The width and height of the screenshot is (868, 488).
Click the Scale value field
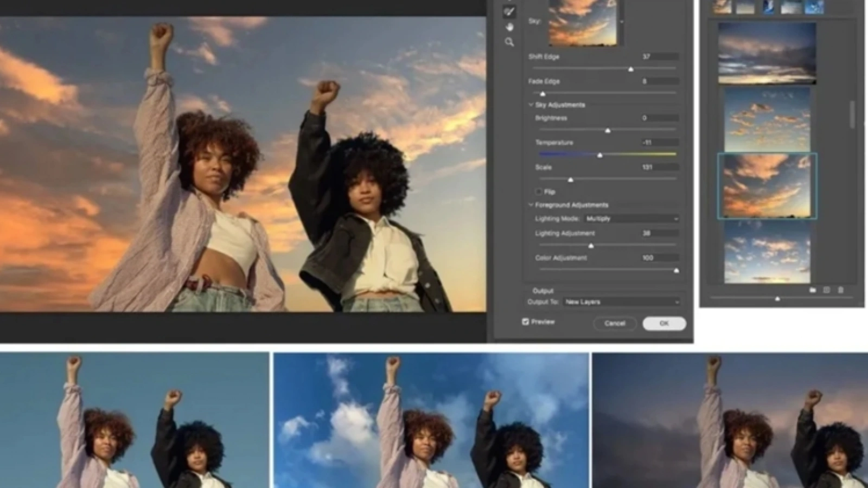pos(659,168)
